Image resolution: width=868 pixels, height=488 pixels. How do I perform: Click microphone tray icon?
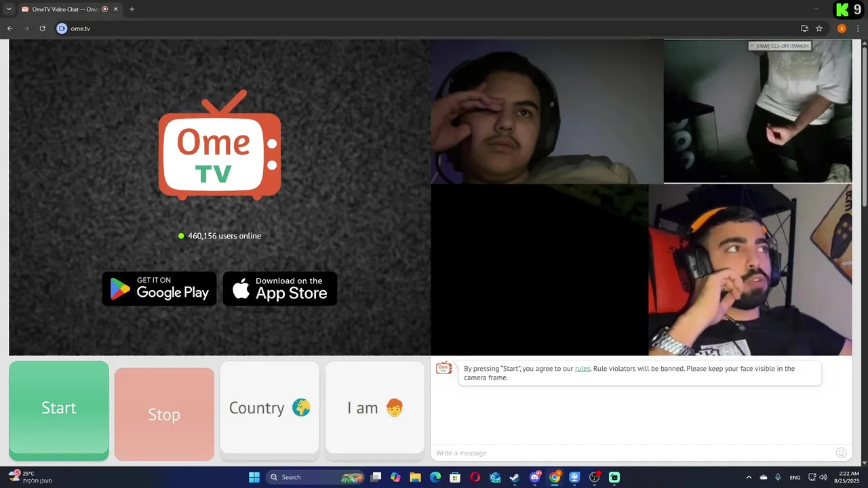(778, 477)
